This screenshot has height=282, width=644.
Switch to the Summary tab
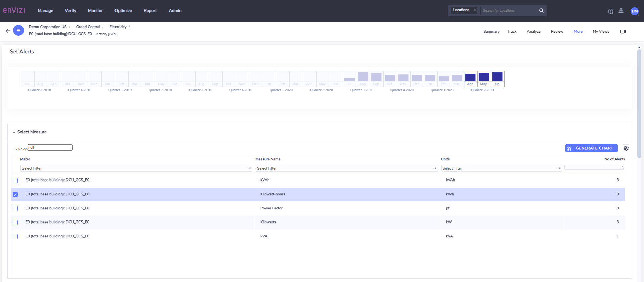click(491, 31)
